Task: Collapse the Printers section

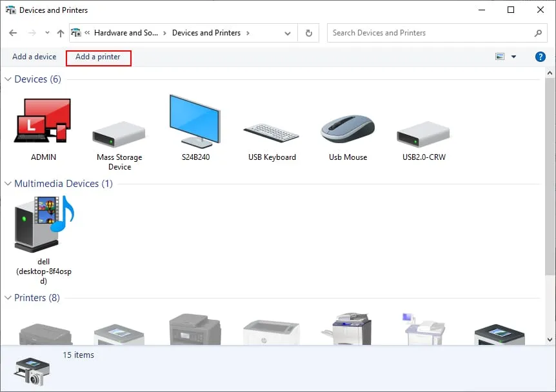Action: coord(7,297)
